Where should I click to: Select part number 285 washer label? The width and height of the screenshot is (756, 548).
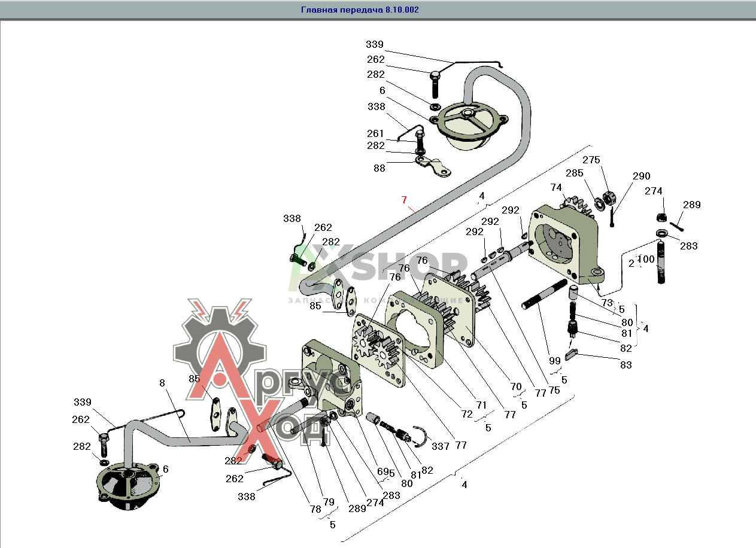click(574, 173)
